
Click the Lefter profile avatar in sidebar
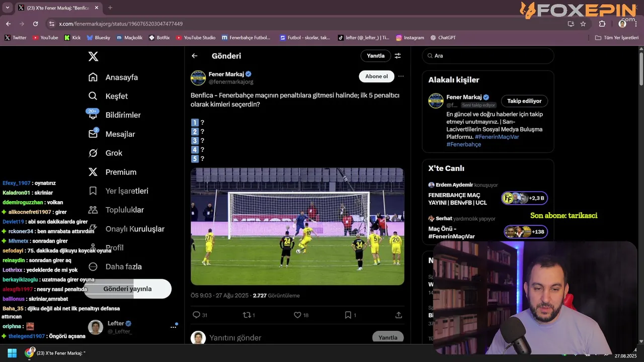tap(96, 327)
